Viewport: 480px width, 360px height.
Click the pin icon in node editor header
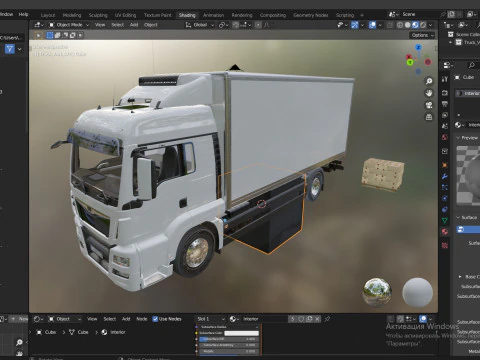pyautogui.click(x=327, y=319)
